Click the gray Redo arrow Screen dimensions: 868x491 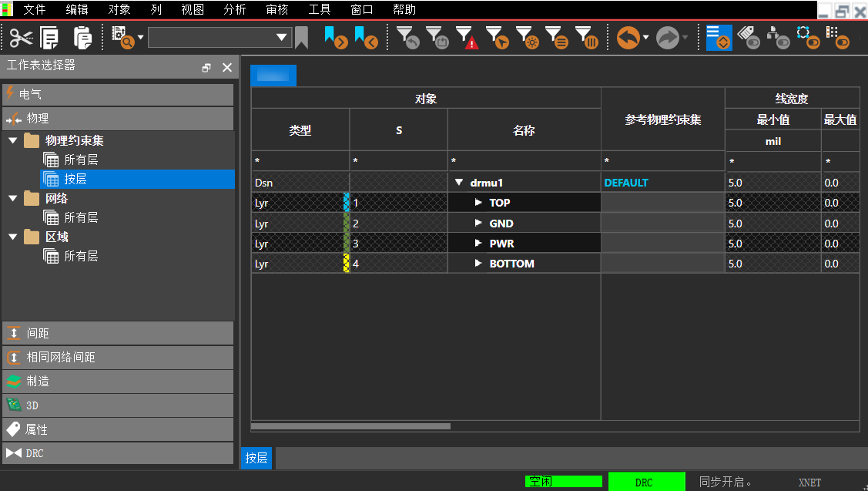tap(668, 38)
